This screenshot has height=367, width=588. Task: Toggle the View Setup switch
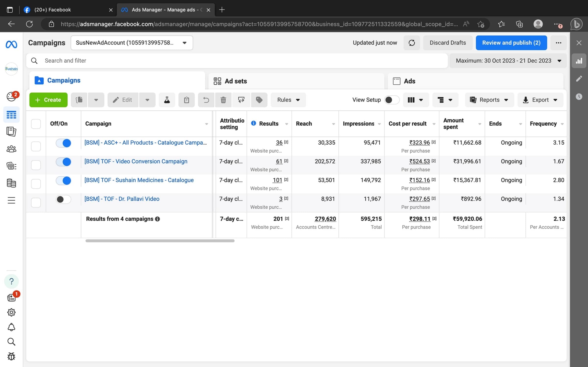391,100
